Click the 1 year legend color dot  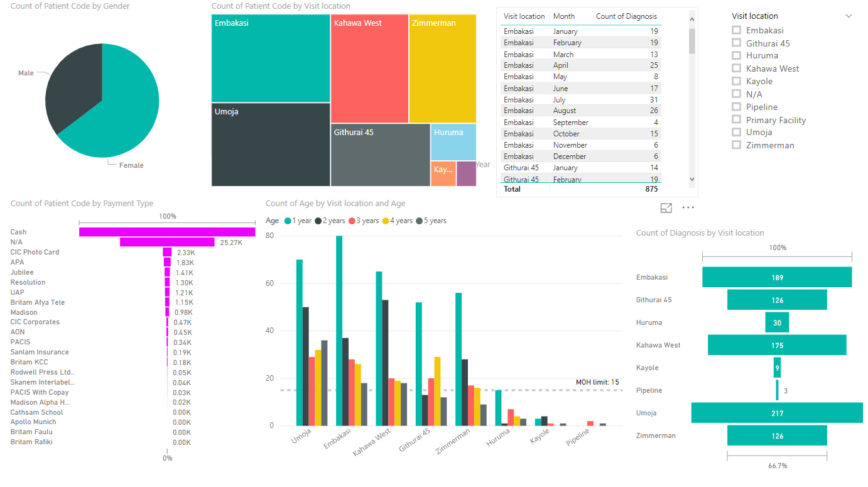click(288, 221)
